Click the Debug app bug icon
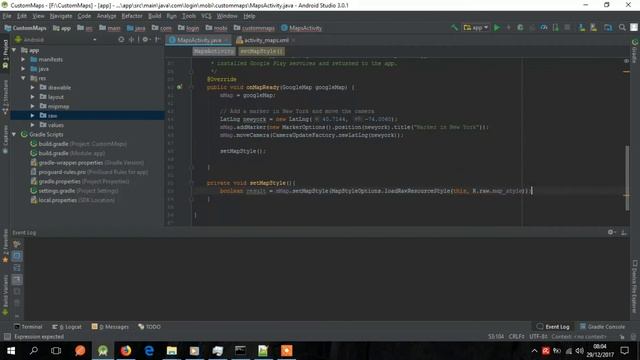This screenshot has width=640, height=360. (520, 28)
